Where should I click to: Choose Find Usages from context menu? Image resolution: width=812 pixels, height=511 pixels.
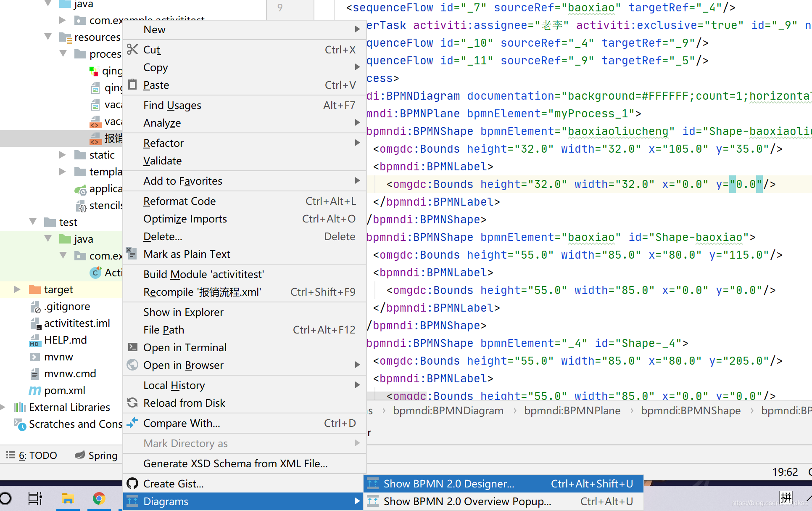tap(245, 105)
